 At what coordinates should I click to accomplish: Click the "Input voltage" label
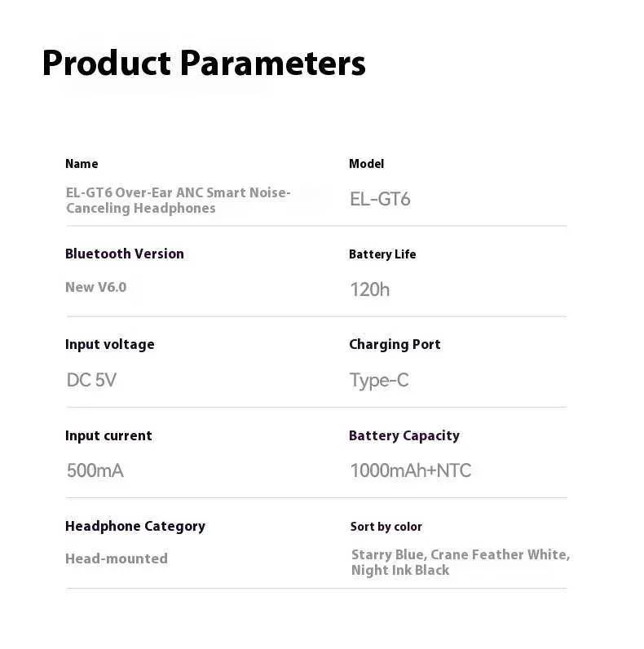[x=109, y=344]
